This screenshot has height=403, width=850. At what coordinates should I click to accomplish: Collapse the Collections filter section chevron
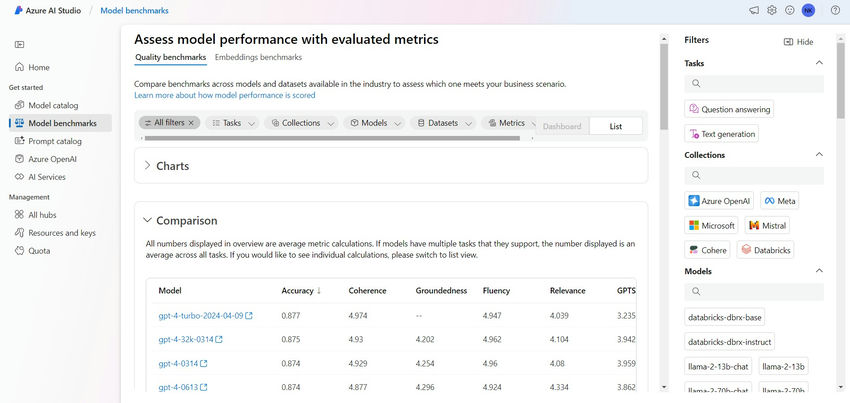tap(819, 155)
